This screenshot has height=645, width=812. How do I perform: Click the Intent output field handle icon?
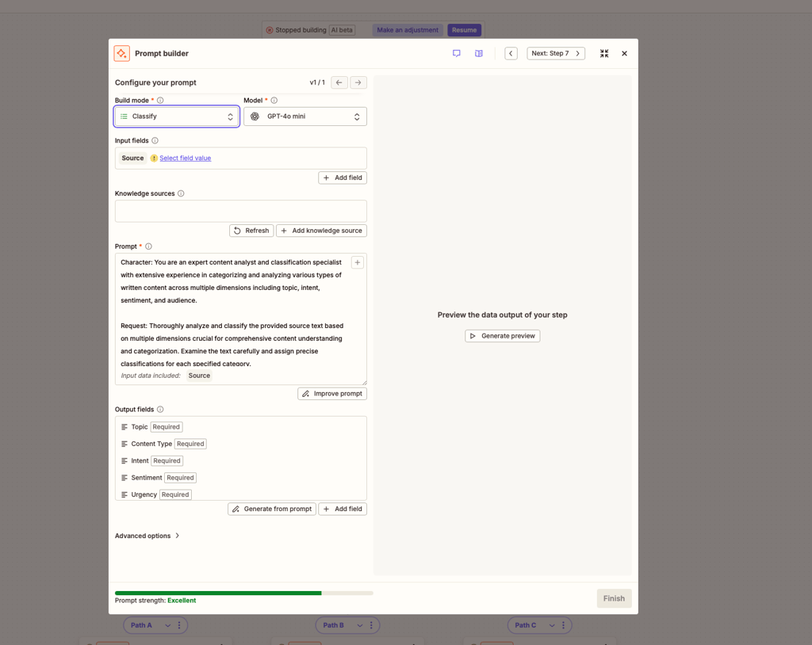point(124,460)
